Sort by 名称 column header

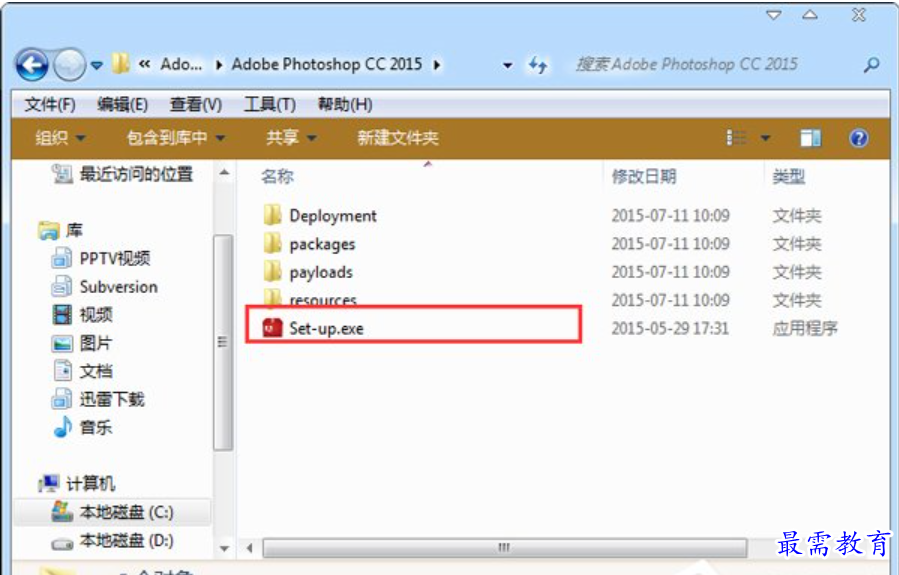277,176
